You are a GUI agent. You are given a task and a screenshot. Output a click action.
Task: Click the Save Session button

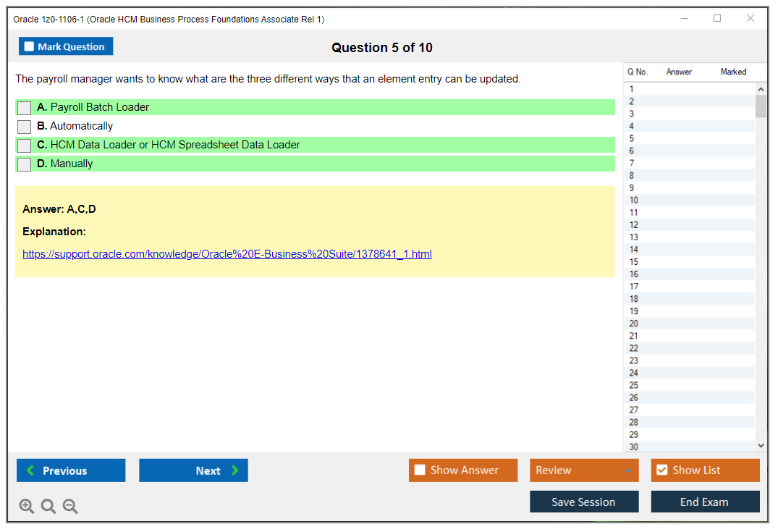coord(584,502)
